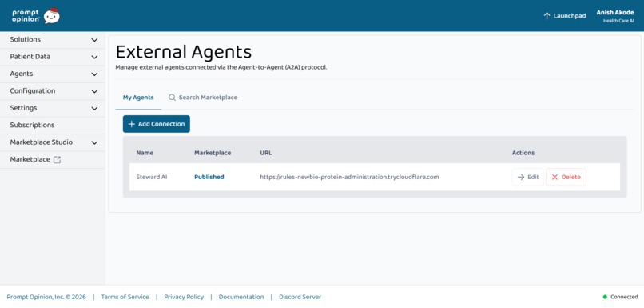Open Documentation footer link
Viewport: 644px width, 308px height.
(x=241, y=297)
